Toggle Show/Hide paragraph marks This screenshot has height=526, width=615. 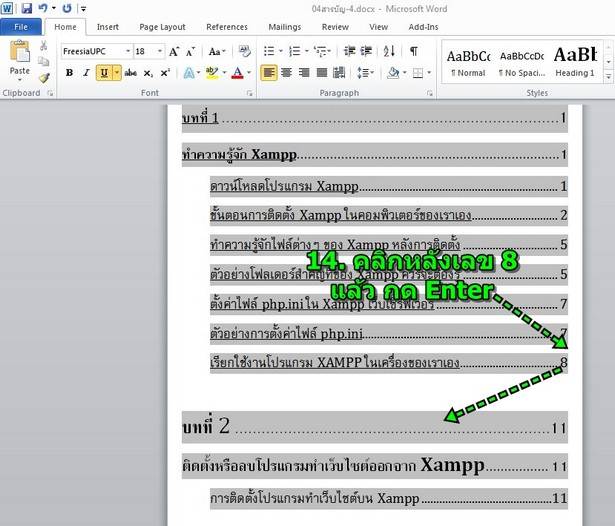[413, 51]
